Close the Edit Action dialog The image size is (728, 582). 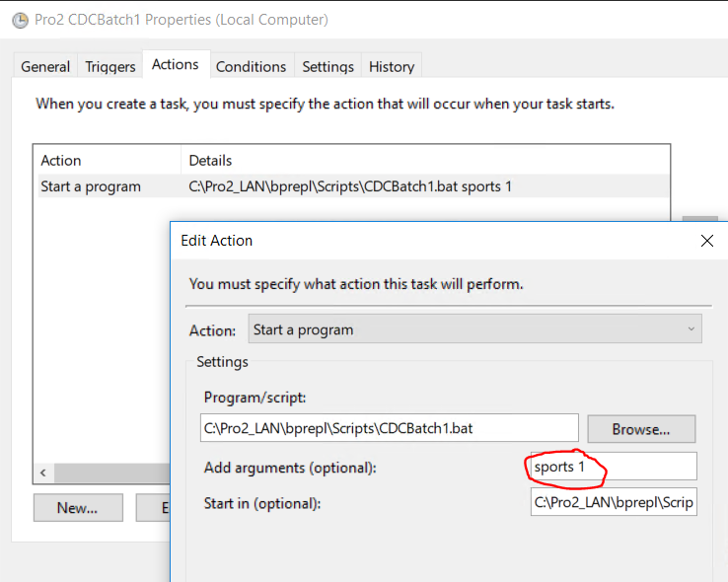(x=706, y=241)
